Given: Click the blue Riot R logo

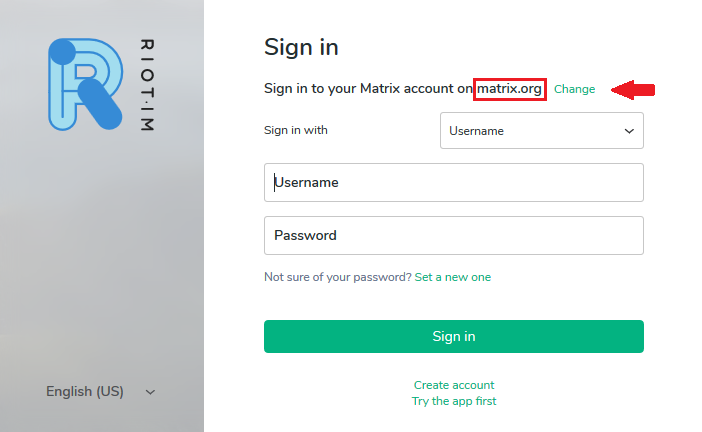Looking at the screenshot, I should [85, 84].
